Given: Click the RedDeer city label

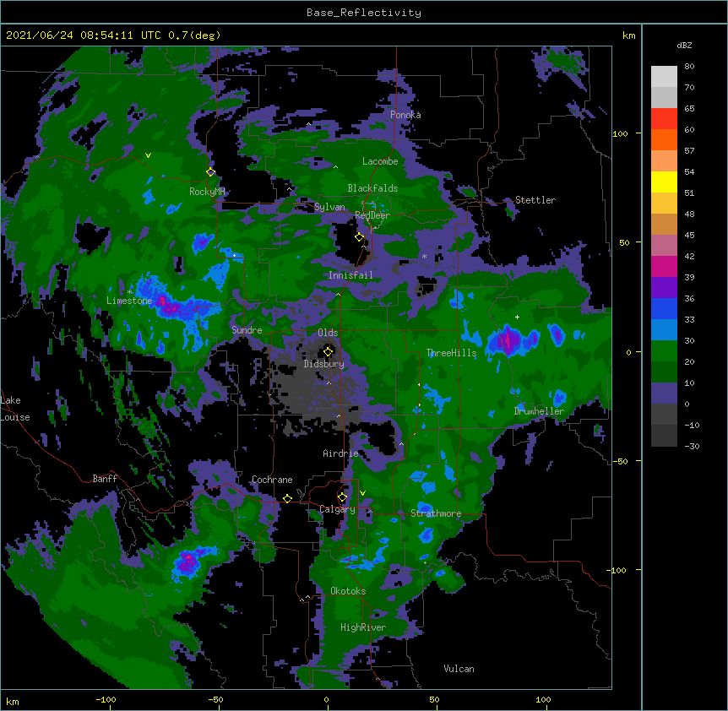Looking at the screenshot, I should 372,215.
